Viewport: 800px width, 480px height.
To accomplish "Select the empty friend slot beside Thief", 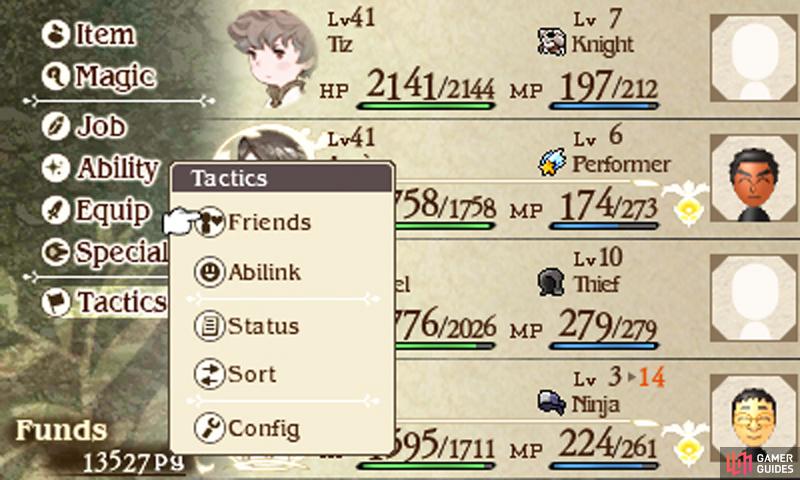I will 755,298.
